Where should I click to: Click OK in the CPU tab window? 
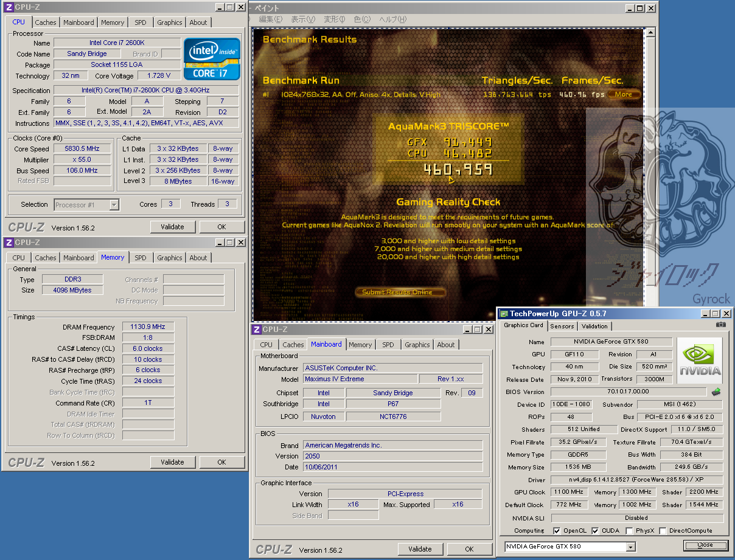221,227
